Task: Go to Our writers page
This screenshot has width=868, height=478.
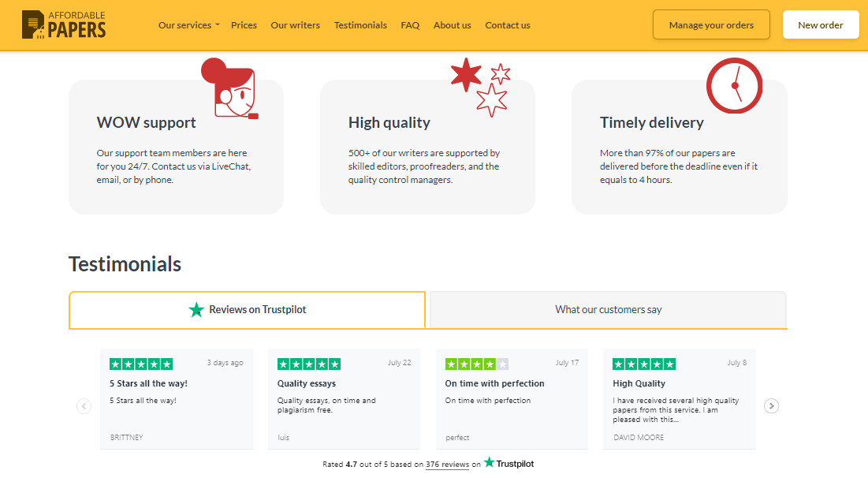Action: [295, 25]
